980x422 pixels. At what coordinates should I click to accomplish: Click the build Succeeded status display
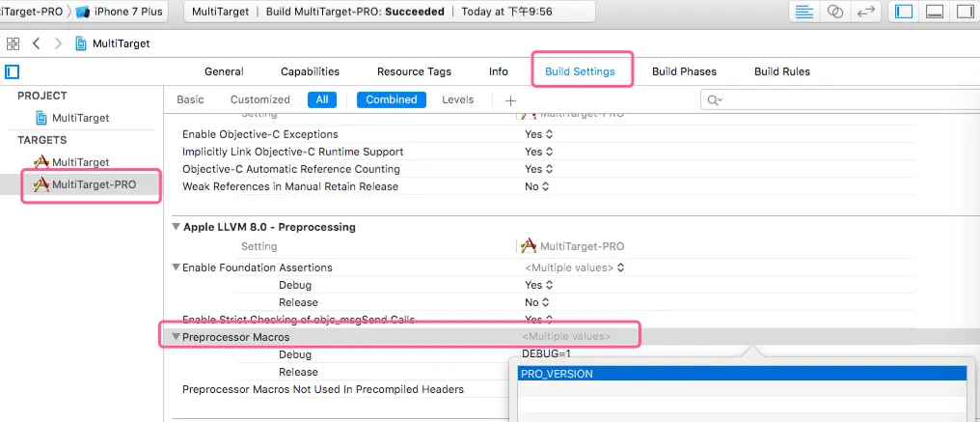click(389, 12)
